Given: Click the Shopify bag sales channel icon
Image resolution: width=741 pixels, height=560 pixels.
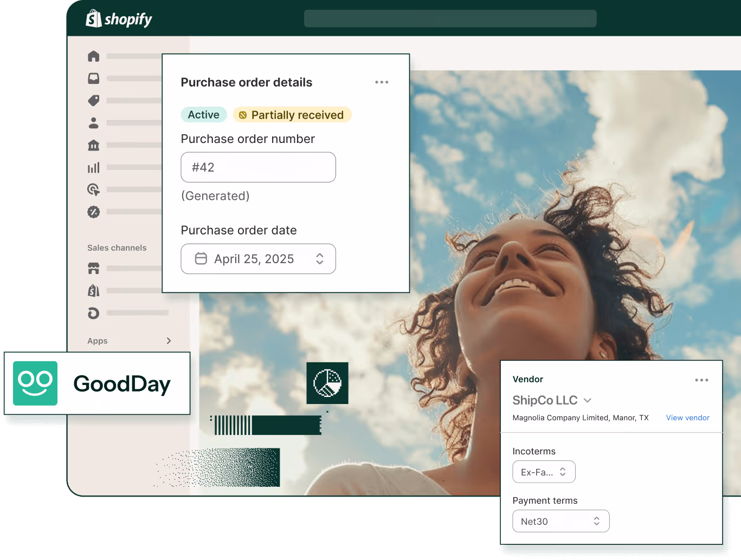Looking at the screenshot, I should pyautogui.click(x=93, y=291).
